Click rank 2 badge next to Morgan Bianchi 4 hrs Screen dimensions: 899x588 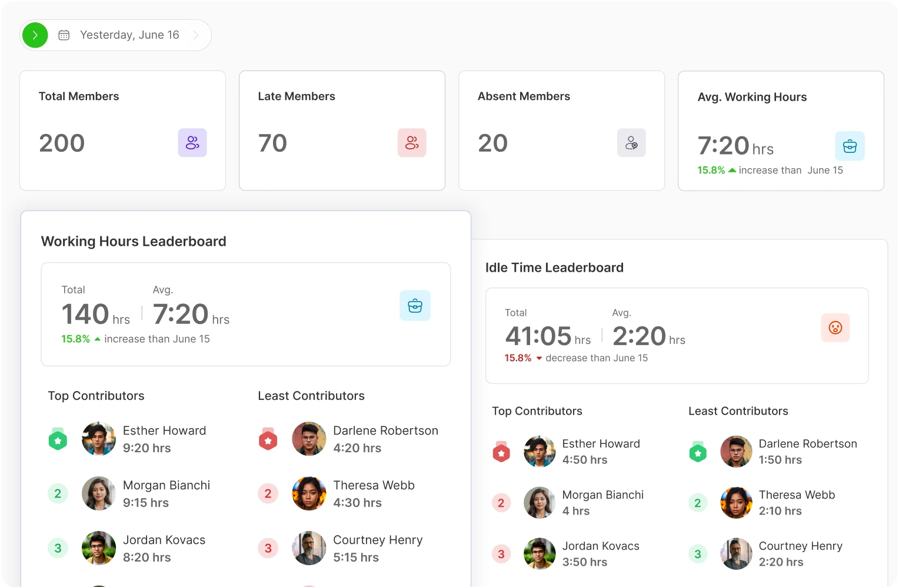[x=501, y=503]
